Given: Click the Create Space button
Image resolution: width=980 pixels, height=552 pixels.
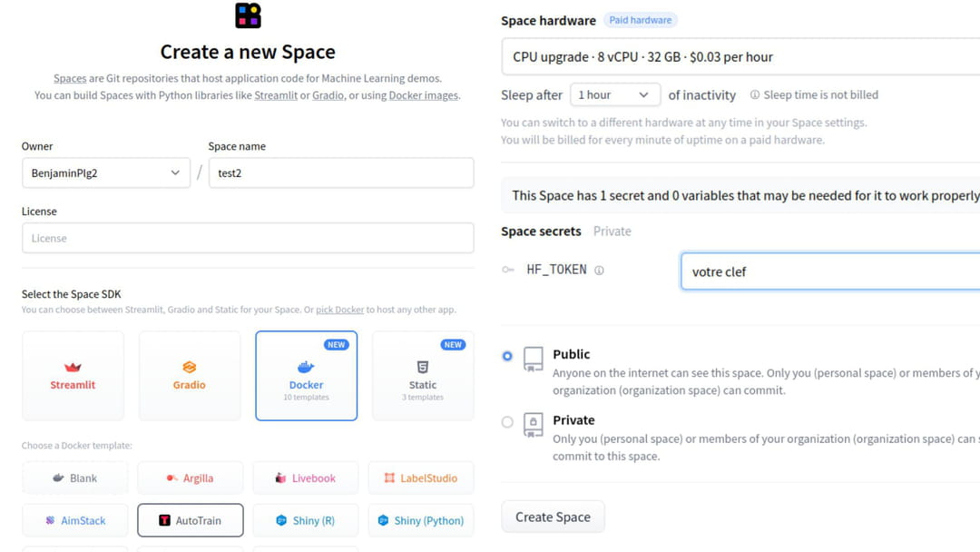Looking at the screenshot, I should pyautogui.click(x=553, y=517).
